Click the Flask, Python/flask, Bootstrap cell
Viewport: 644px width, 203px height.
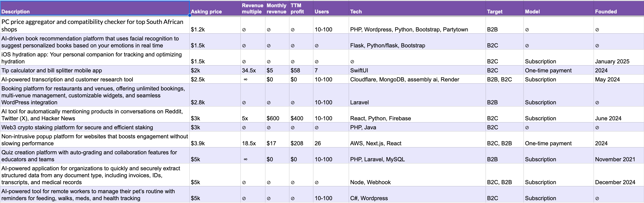tap(417, 42)
